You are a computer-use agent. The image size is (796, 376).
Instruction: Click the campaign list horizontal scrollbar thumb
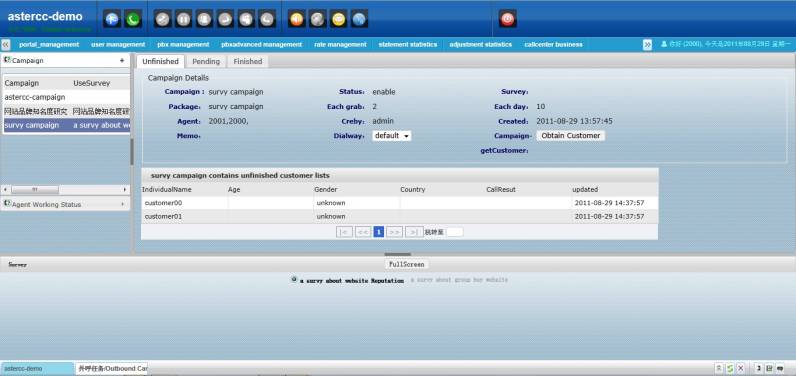tap(35, 190)
